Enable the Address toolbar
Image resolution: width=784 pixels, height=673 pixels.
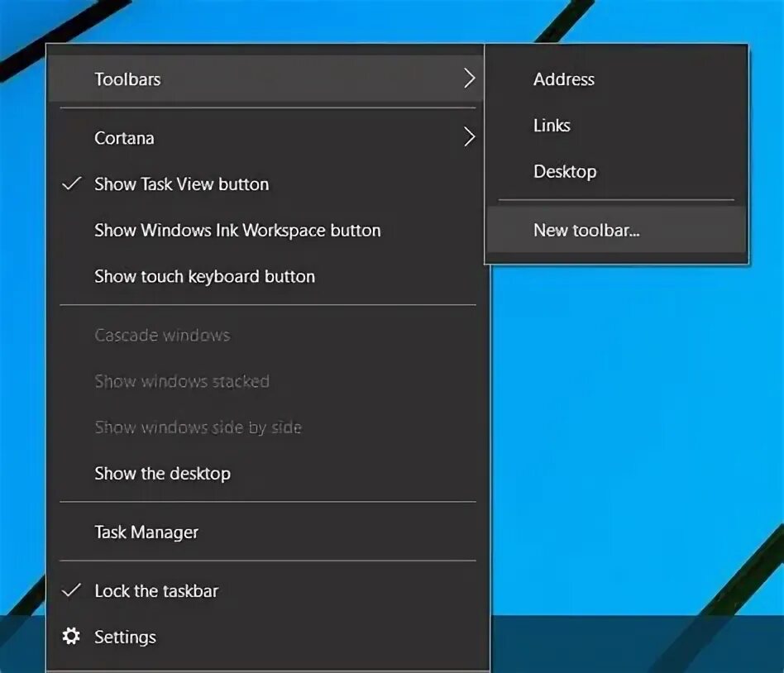pos(616,79)
